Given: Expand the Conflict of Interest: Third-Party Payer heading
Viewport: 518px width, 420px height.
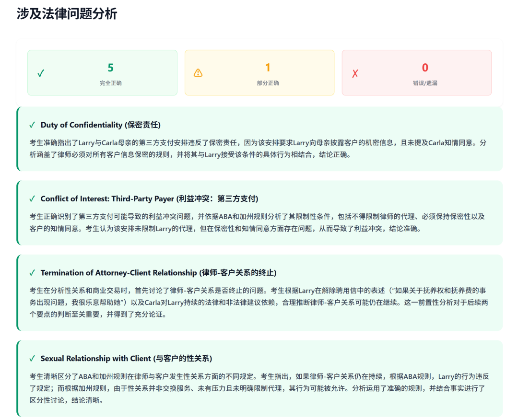Looking at the screenshot, I should (x=149, y=199).
